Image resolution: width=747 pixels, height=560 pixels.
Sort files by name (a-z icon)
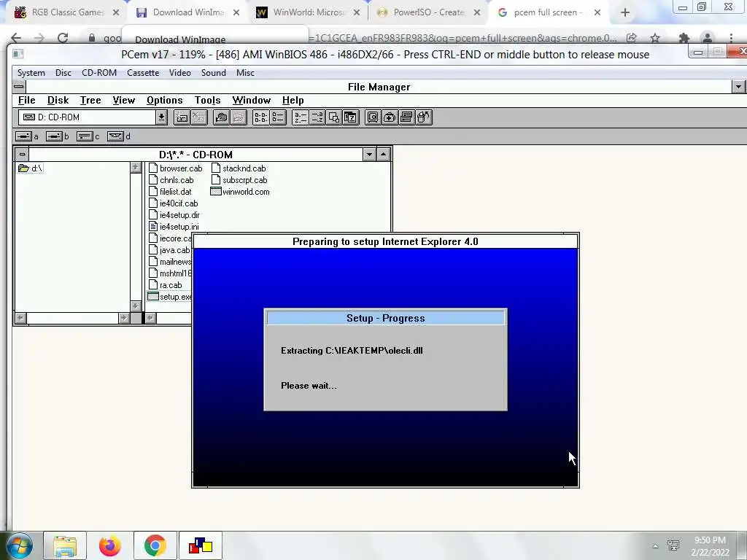(300, 117)
